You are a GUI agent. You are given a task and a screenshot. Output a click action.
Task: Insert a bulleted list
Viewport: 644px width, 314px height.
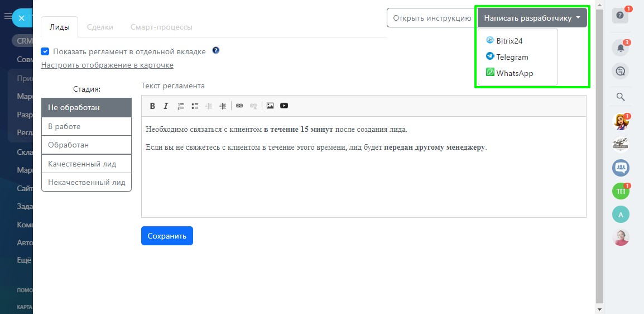[195, 106]
